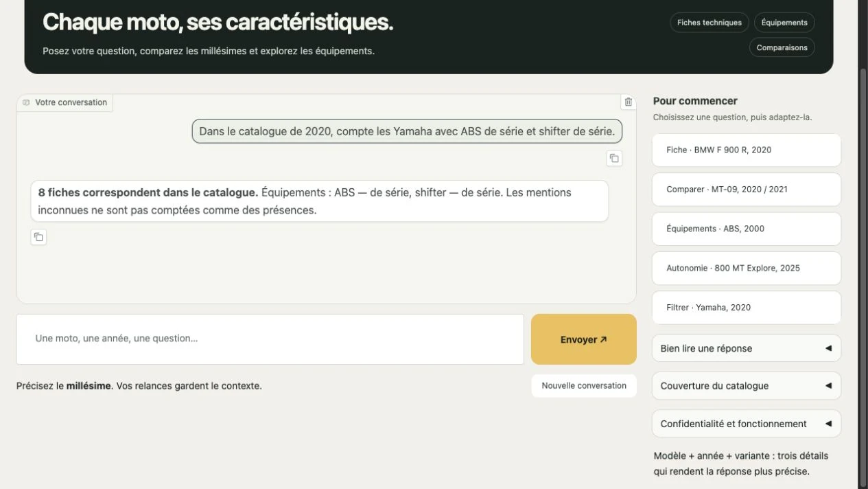The width and height of the screenshot is (868, 489).
Task: Click the user message bubble about catalogue 2020
Action: point(407,131)
